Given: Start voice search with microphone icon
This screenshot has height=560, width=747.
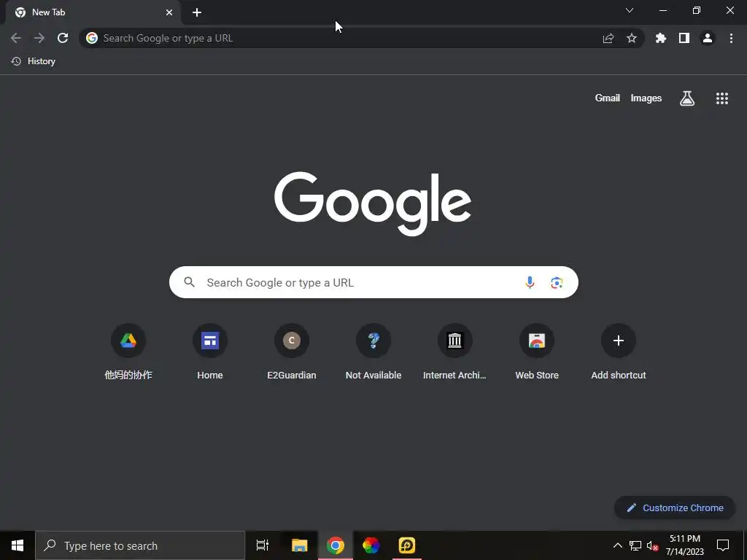Looking at the screenshot, I should 530,282.
